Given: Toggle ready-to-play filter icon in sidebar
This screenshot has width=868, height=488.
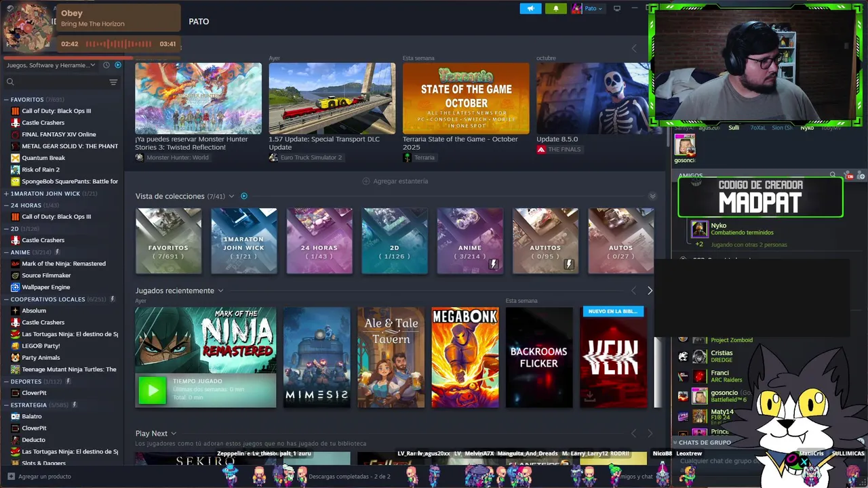Looking at the screenshot, I should (x=118, y=65).
